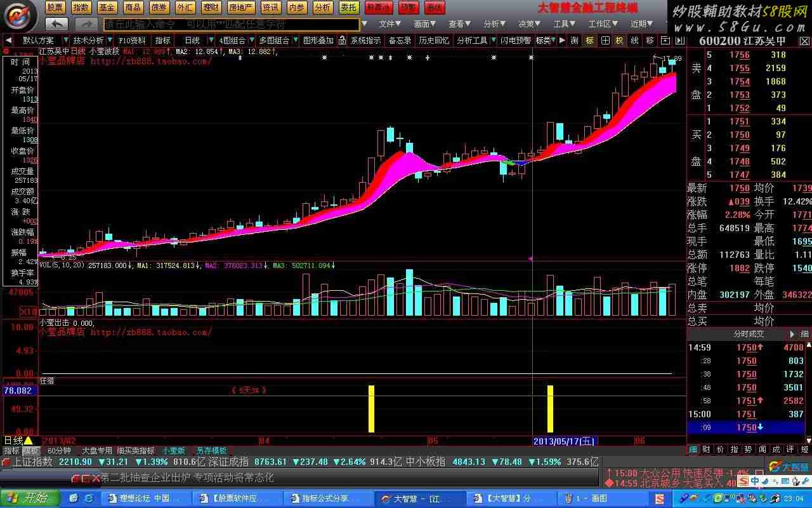Click the 财 tab icon in the bottom-right panel
Viewport: 812px width, 508px height.
707,450
